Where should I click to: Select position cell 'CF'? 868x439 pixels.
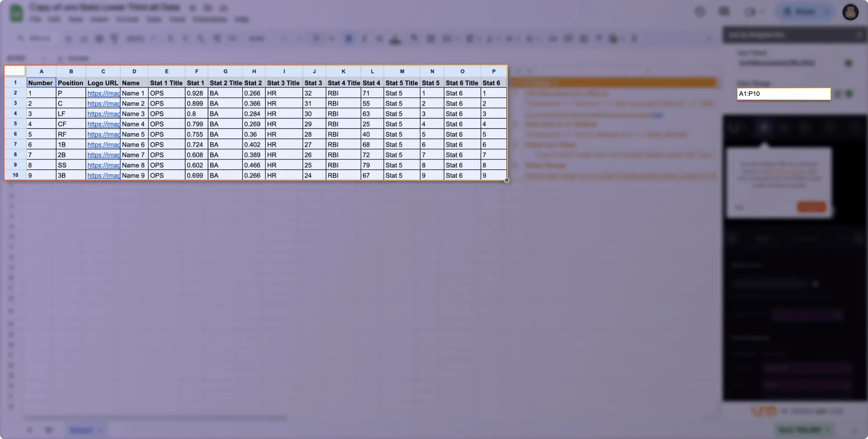pos(71,124)
